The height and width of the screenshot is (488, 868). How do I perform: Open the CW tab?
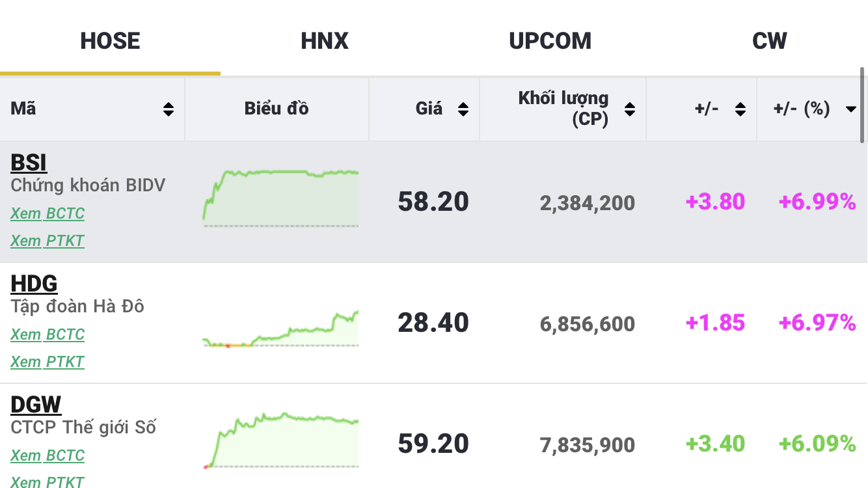click(769, 41)
